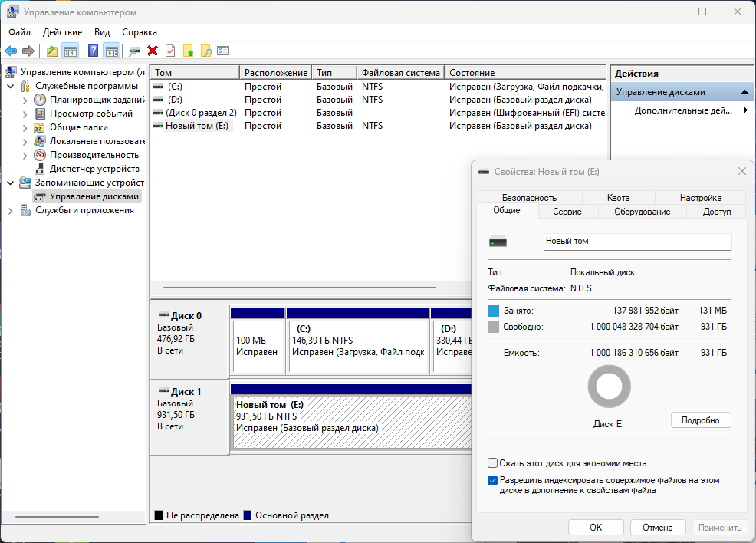Viewport: 756px width, 543px height.
Task: Click the connect drive toolbar icon
Action: tap(135, 51)
